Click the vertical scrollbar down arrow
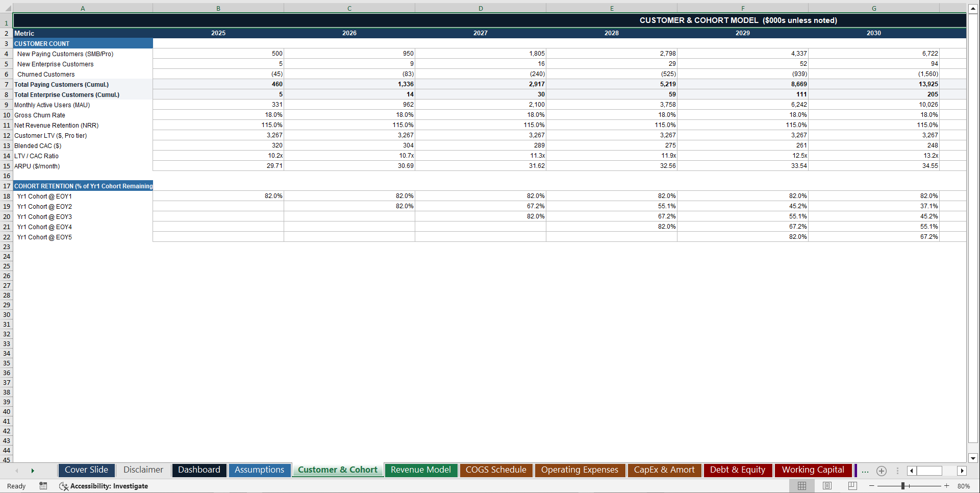This screenshot has height=493, width=980. point(973,459)
